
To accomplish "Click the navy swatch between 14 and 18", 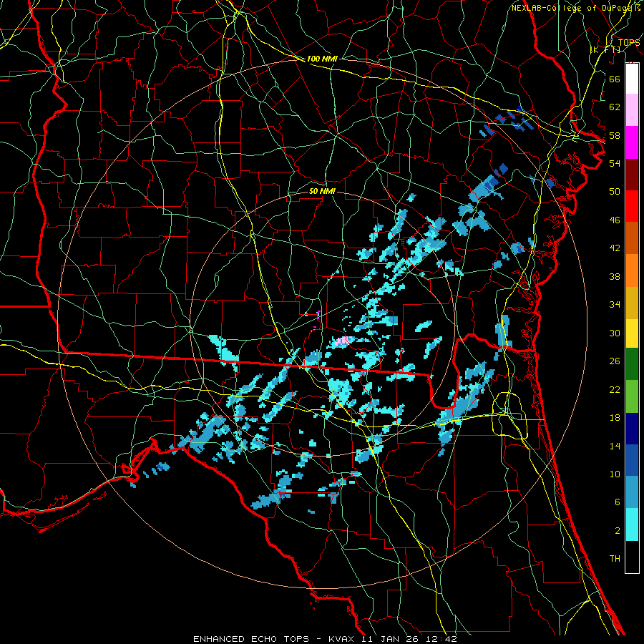I will click(x=632, y=429).
